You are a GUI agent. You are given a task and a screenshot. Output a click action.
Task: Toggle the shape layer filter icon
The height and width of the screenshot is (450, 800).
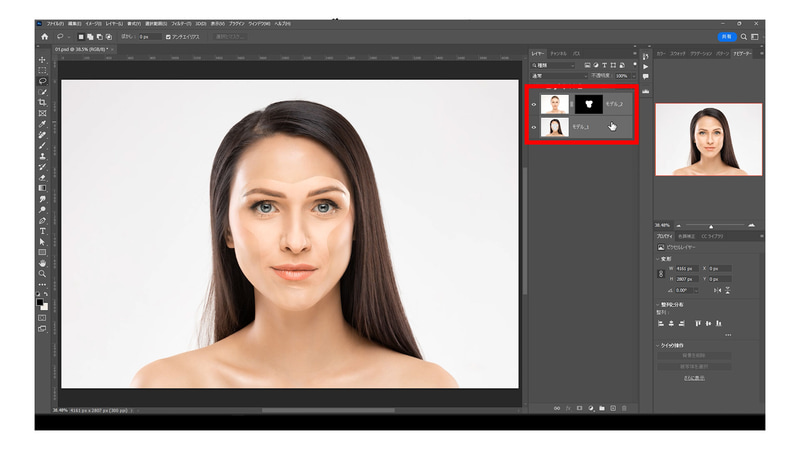click(613, 65)
